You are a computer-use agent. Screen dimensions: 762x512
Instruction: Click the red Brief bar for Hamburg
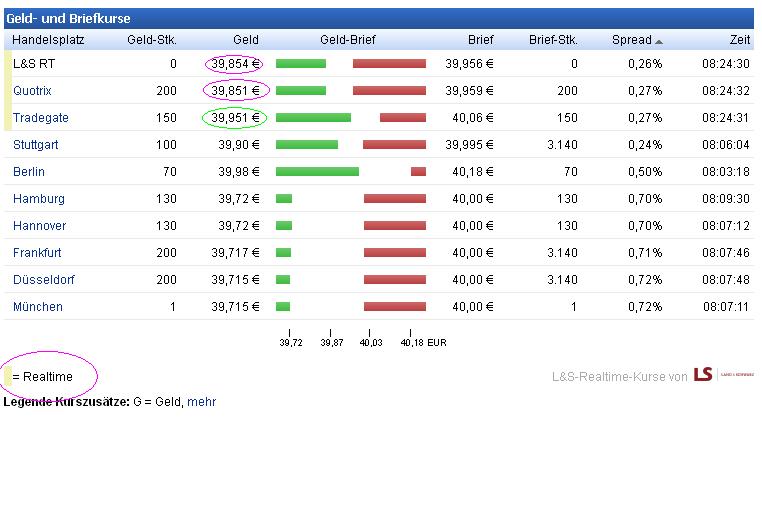click(395, 199)
